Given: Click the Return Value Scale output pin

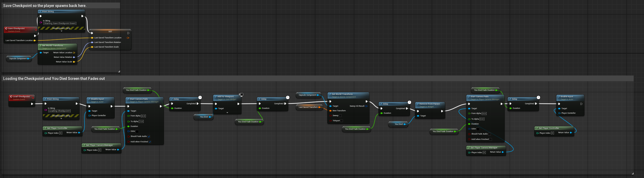Looking at the screenshot, I should (x=74, y=62).
